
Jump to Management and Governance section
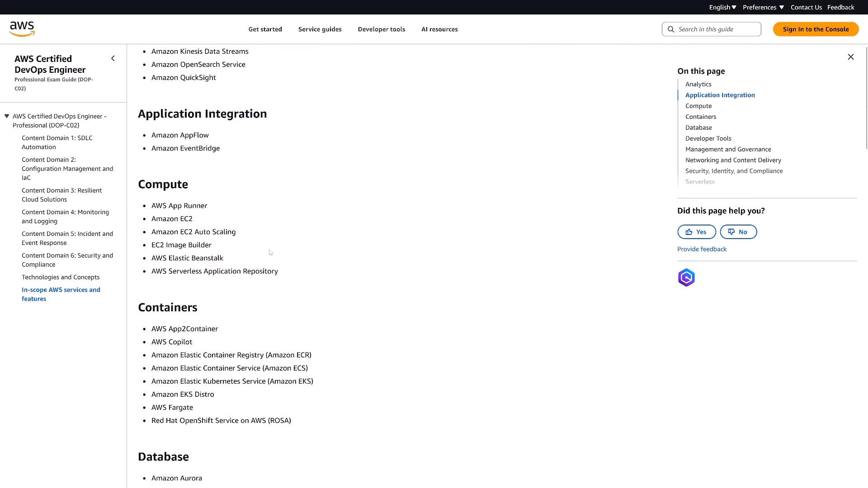click(x=728, y=149)
